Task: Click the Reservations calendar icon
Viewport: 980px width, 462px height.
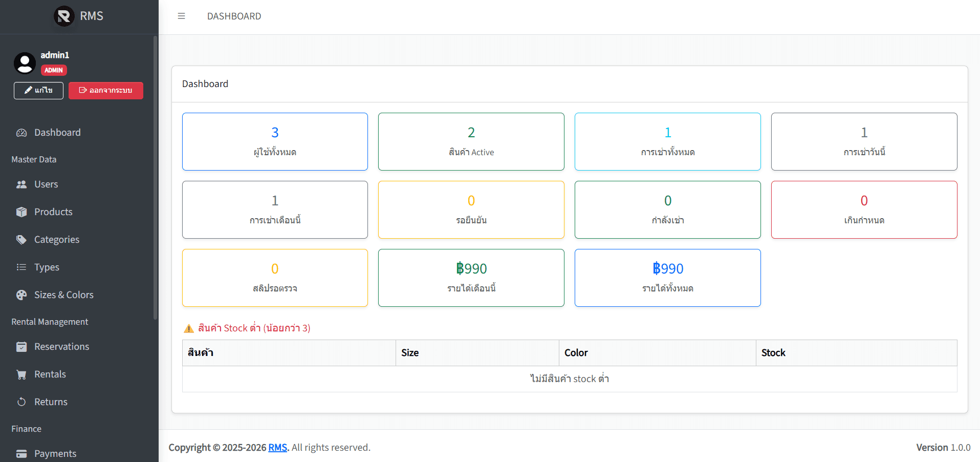Action: point(21,347)
